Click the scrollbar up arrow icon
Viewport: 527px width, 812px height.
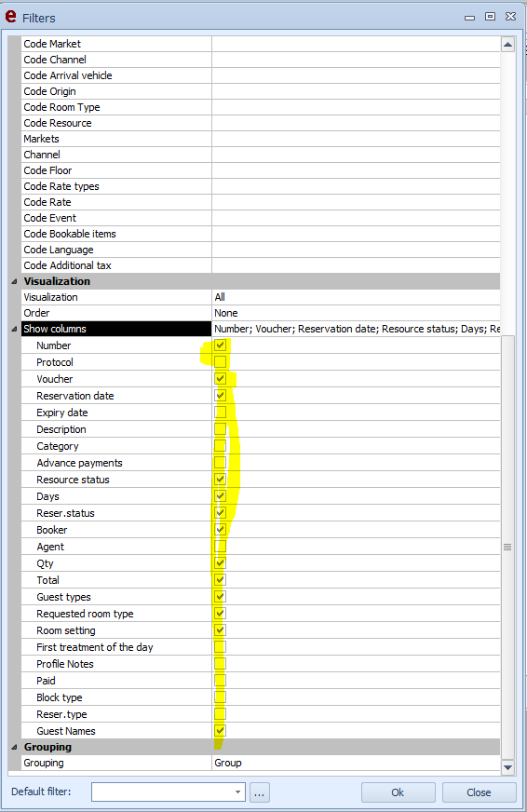pos(507,45)
